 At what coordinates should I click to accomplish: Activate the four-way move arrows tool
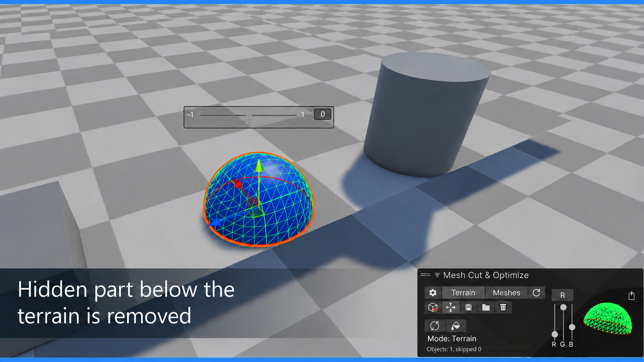click(x=450, y=307)
